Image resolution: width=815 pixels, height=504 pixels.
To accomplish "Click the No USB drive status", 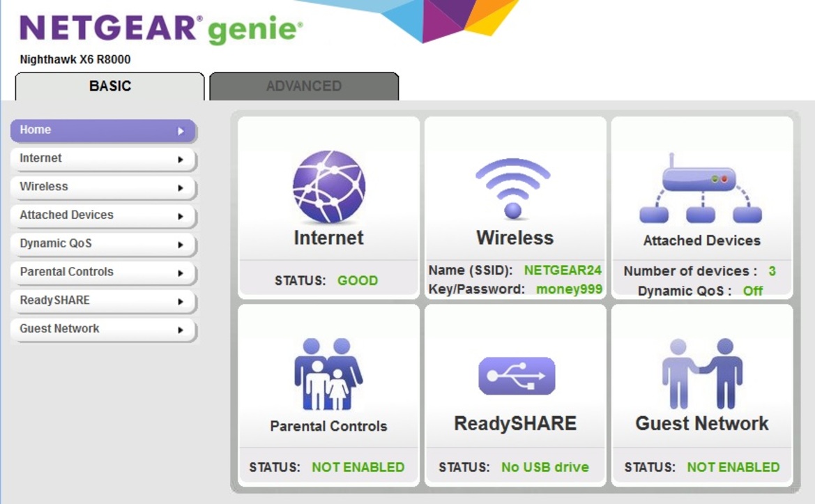I will pos(544,467).
